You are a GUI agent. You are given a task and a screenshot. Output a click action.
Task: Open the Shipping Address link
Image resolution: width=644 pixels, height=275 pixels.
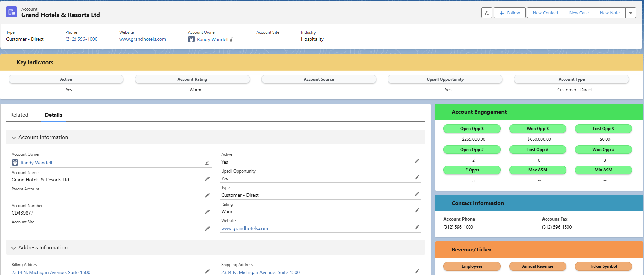coord(260,272)
